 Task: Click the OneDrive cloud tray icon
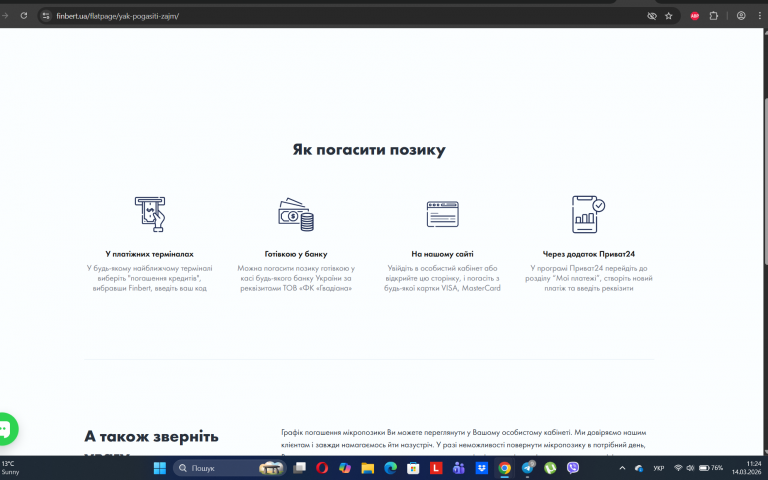click(x=639, y=468)
